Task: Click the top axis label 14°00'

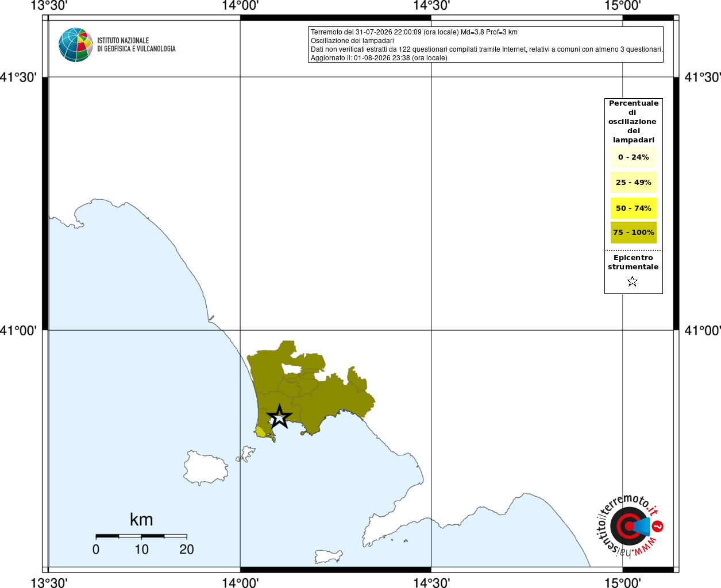Action: [x=240, y=6]
